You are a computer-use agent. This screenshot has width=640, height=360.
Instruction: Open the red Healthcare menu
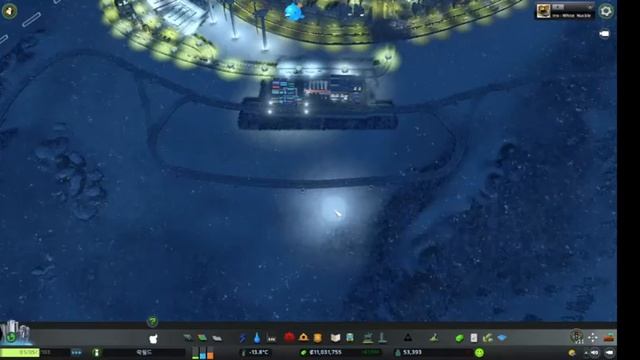click(x=289, y=338)
